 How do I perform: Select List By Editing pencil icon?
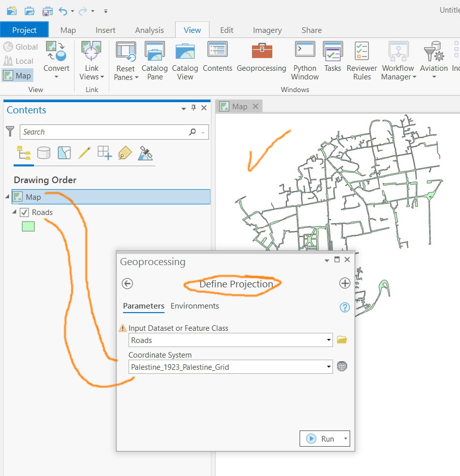pos(85,153)
